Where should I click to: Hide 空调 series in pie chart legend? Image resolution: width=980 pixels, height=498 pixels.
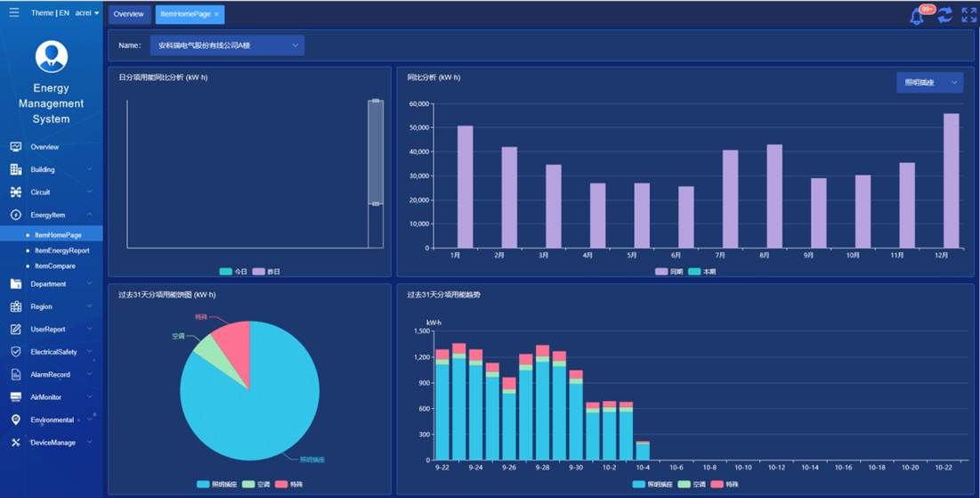tap(255, 484)
